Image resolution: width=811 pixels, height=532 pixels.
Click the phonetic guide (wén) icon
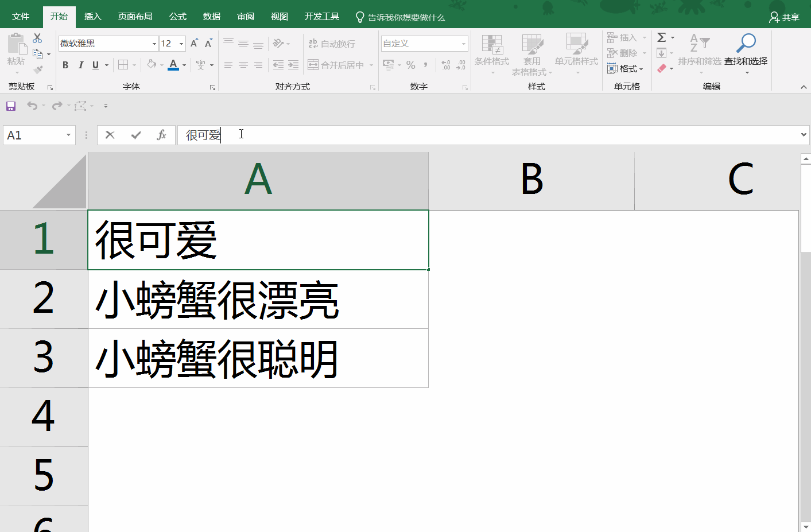click(200, 65)
